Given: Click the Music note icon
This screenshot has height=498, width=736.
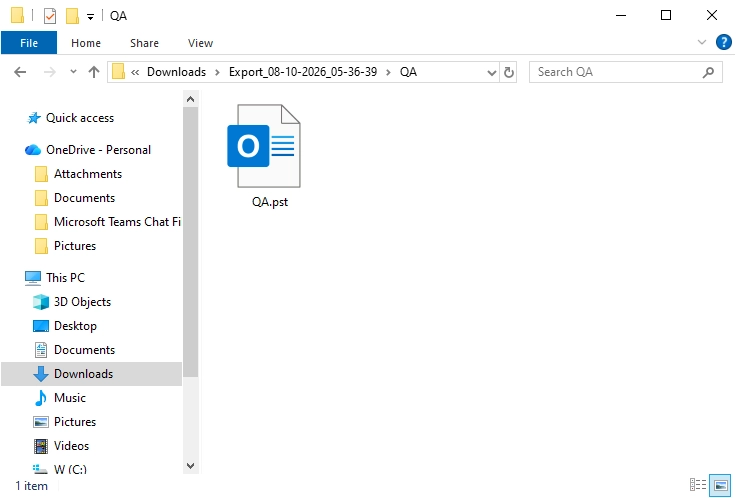Looking at the screenshot, I should point(41,398).
